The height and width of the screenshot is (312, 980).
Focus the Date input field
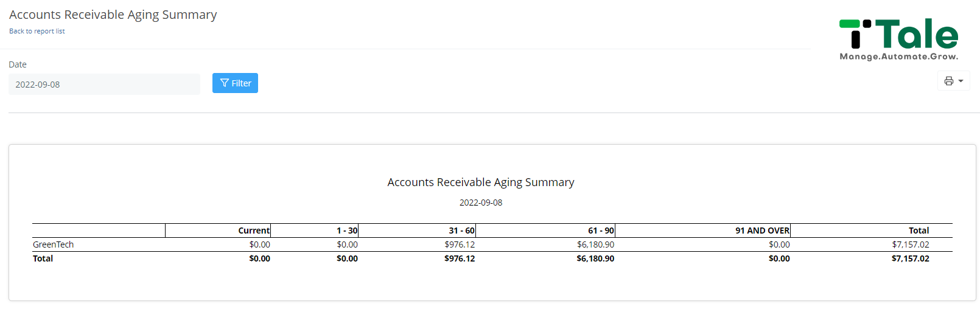click(104, 85)
